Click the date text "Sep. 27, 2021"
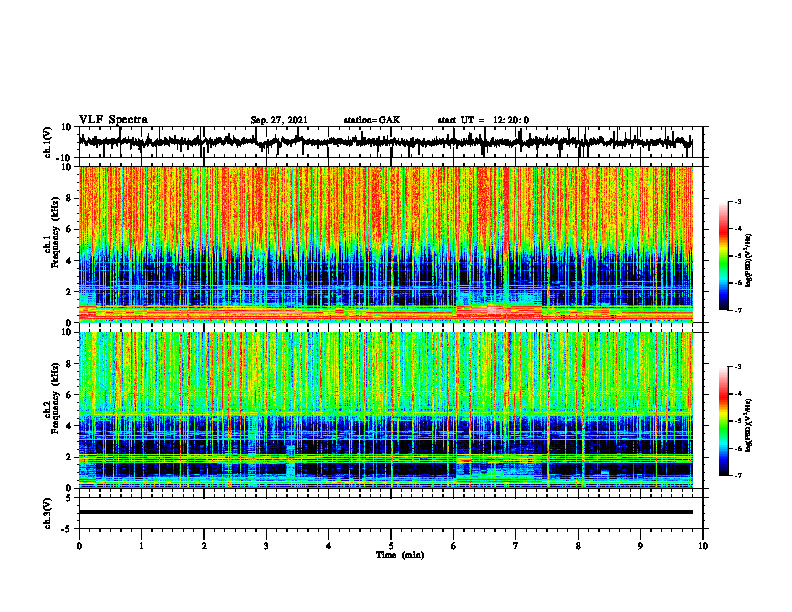The height and width of the screenshot is (612, 792). coord(279,120)
